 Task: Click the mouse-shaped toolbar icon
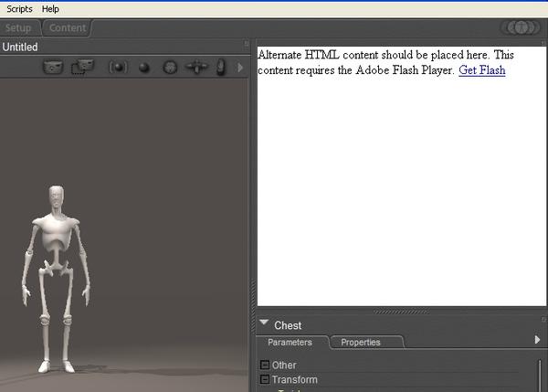pyautogui.click(x=220, y=67)
